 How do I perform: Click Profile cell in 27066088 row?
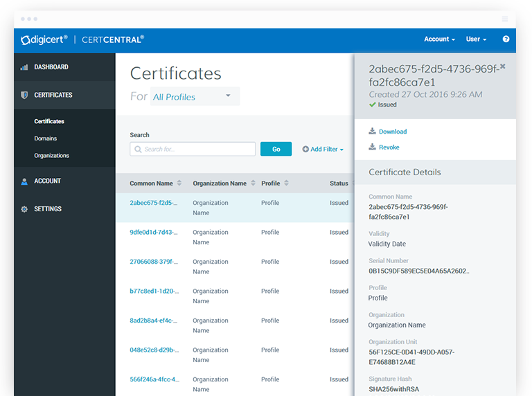coord(270,262)
